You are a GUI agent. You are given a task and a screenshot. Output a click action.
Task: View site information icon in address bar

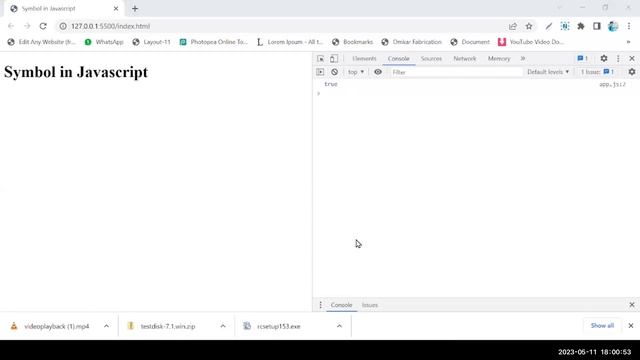[x=63, y=26]
